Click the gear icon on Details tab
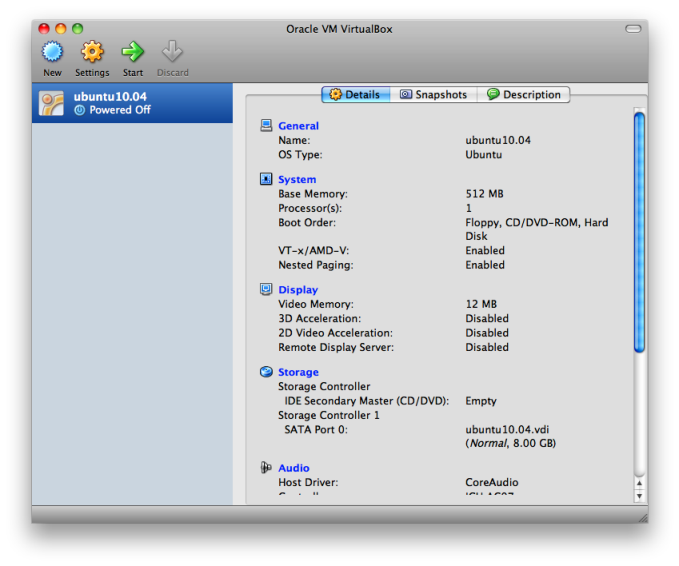Screen dimensions: 679x566 [x=336, y=94]
